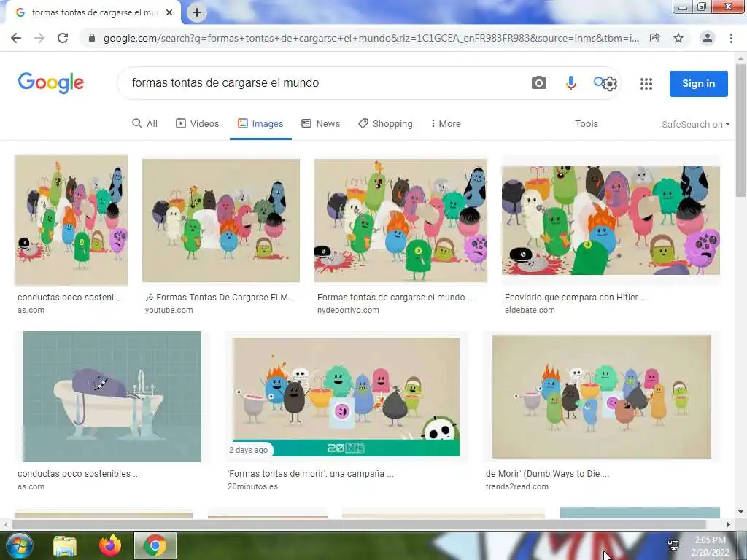Viewport: 747px width, 560px height.
Task: Expand the More search options menu
Action: 446,124
